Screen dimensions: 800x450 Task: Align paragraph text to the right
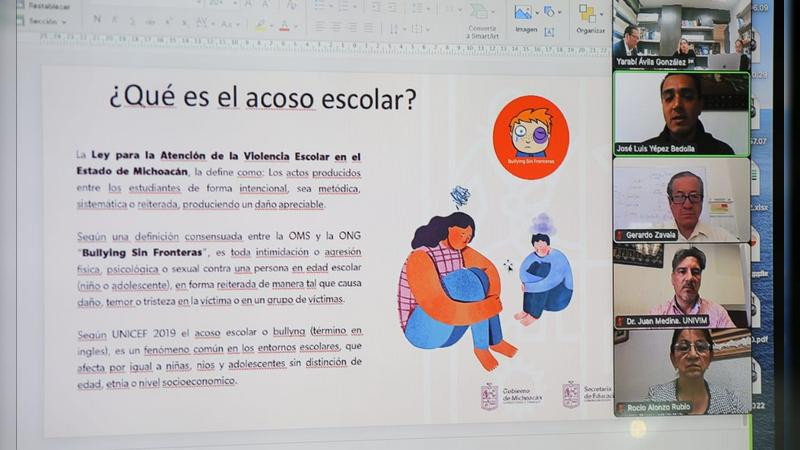(x=352, y=27)
